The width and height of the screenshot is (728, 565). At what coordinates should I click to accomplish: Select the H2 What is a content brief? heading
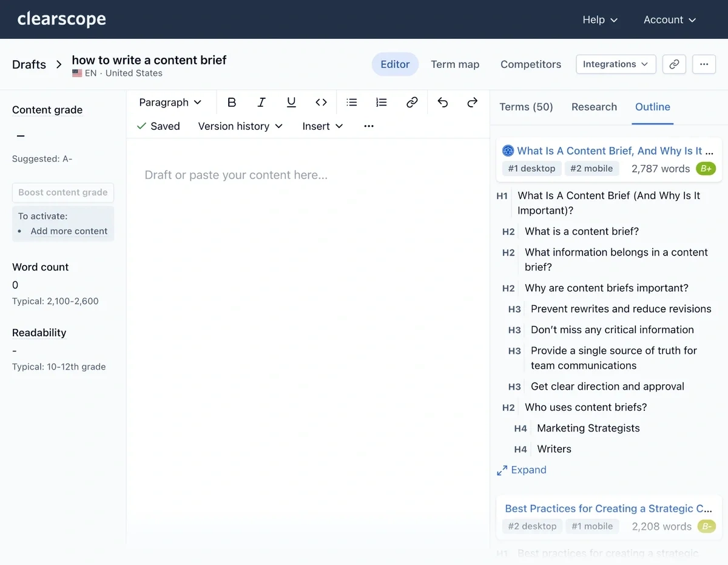(582, 231)
